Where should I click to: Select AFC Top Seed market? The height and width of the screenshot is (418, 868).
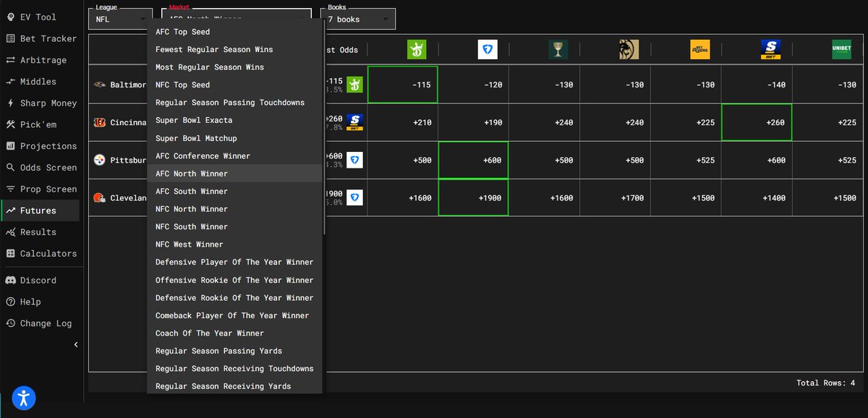[x=235, y=32]
